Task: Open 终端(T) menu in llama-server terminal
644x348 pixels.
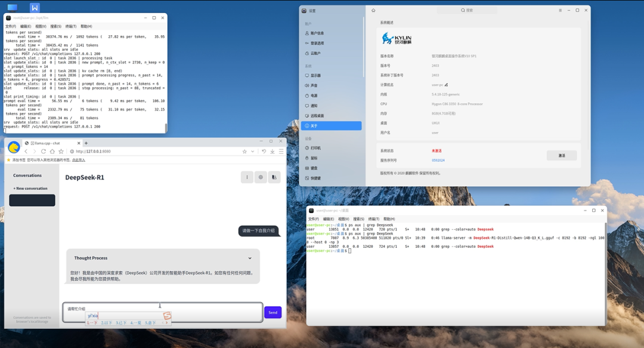Action: pyautogui.click(x=70, y=26)
